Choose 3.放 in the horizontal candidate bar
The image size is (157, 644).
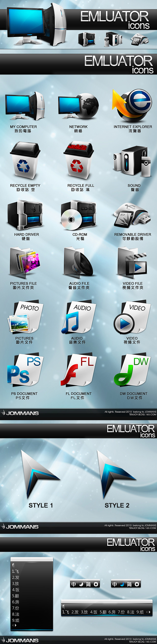coord(84,612)
